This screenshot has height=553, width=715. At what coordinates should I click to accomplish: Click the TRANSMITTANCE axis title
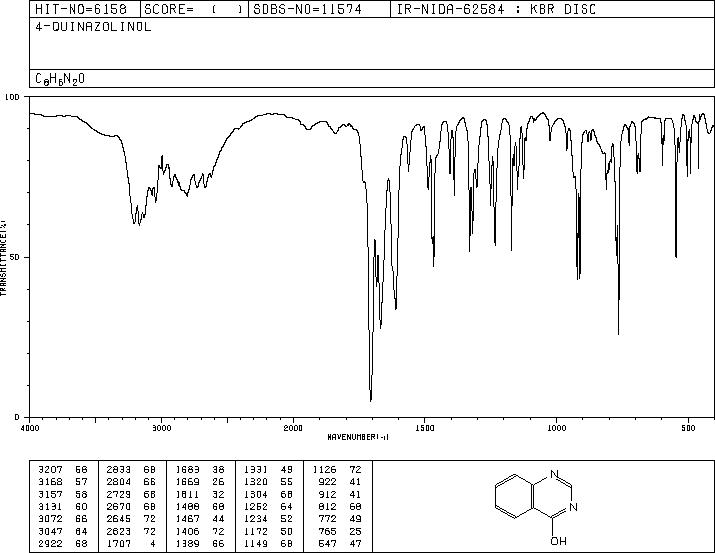pos(3,258)
